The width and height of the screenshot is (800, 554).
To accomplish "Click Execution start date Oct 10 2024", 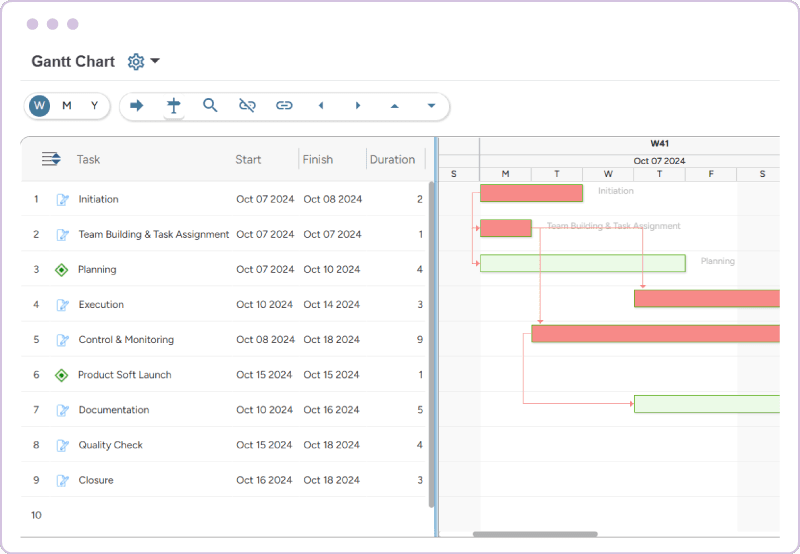I will pyautogui.click(x=264, y=305).
